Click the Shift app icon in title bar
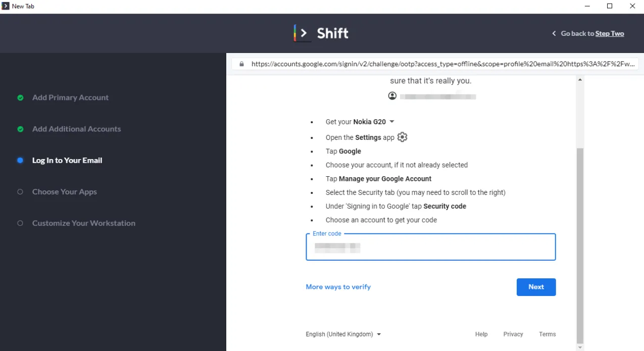 (6, 6)
